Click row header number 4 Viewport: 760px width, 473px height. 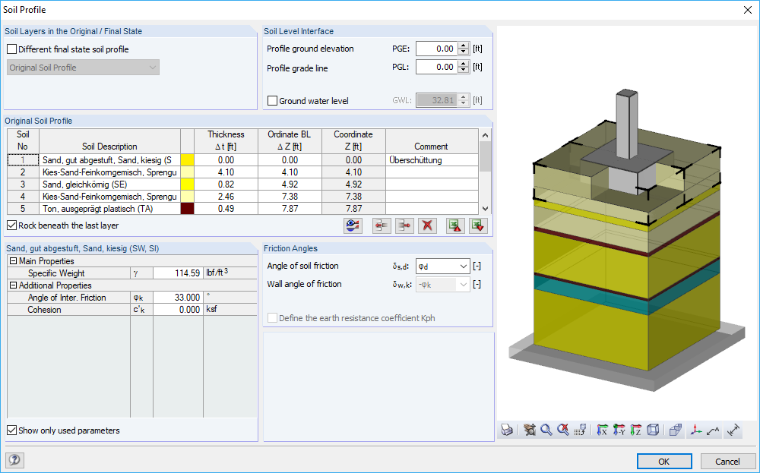23,196
